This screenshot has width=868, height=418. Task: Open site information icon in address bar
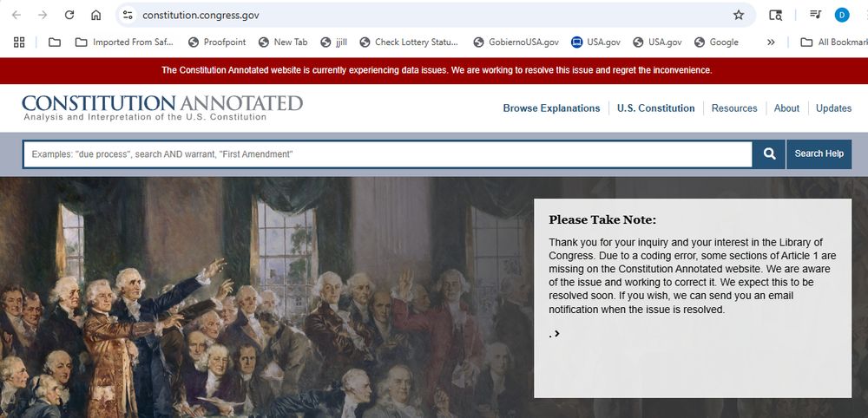(x=128, y=15)
